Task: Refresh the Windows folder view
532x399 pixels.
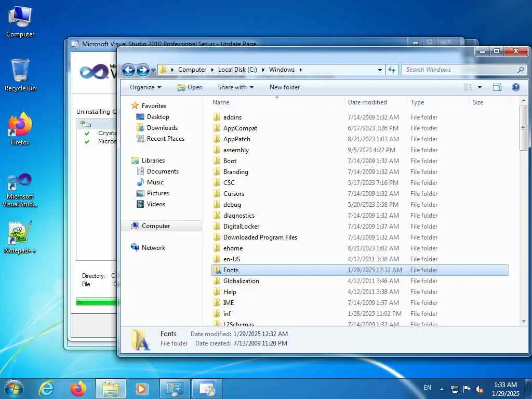Action: 392,70
